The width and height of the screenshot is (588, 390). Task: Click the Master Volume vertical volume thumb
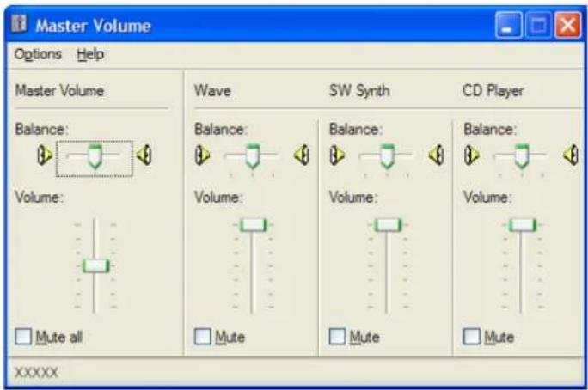tap(96, 266)
